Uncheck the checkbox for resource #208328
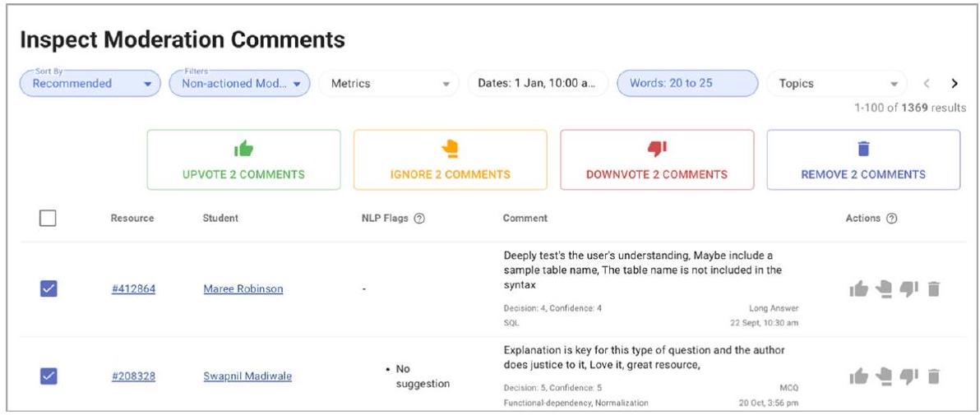Screen dimensions: 980x415 (x=48, y=376)
